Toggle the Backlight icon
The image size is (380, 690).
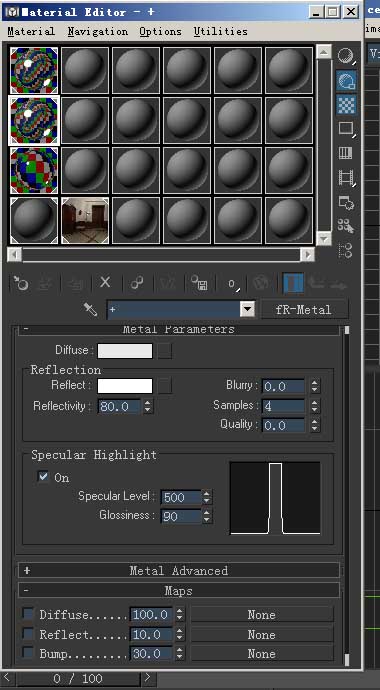(346, 81)
